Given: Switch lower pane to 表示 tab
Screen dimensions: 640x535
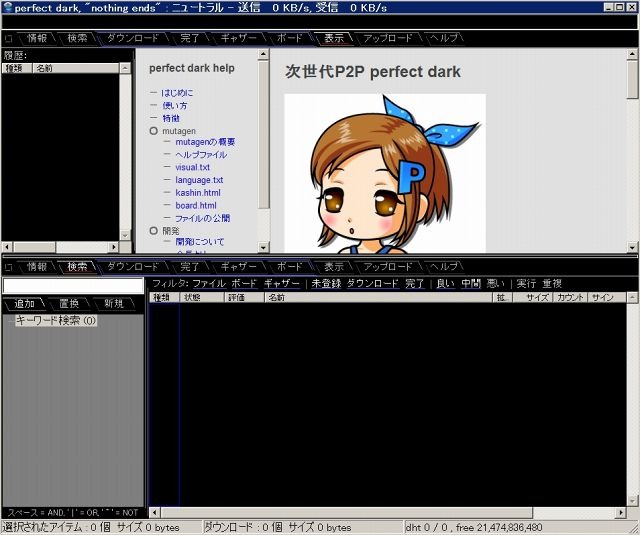Looking at the screenshot, I should click(334, 266).
